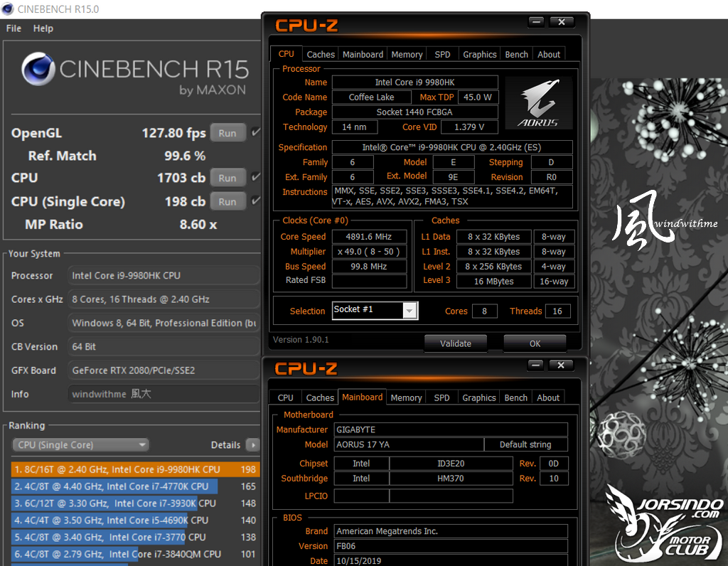Image resolution: width=728 pixels, height=566 pixels.
Task: Click the motherboard Model AORUS 17 YA field
Action: click(409, 444)
